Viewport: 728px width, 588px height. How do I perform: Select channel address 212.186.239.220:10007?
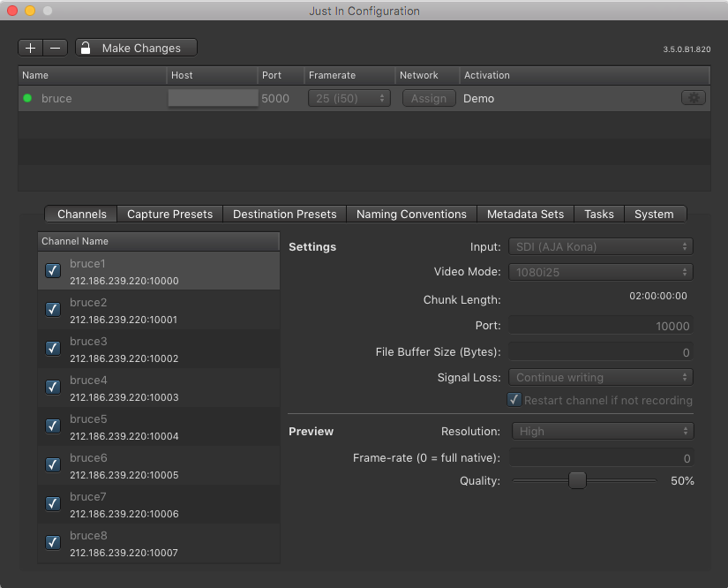124,553
